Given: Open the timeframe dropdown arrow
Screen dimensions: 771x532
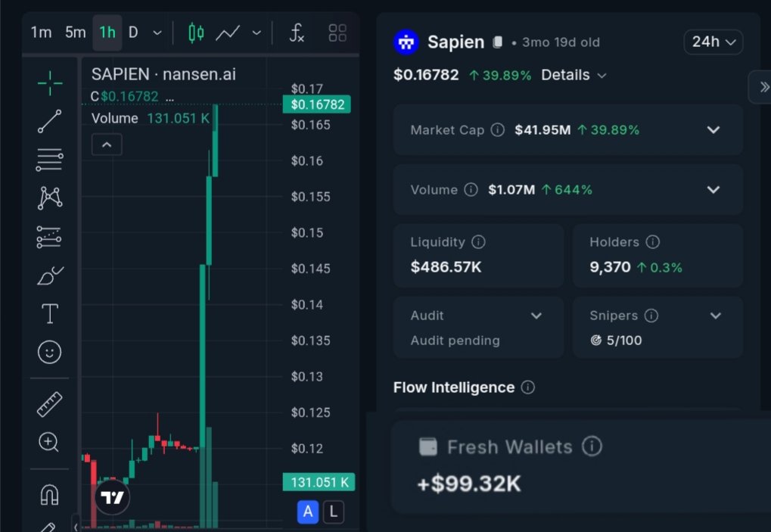Looking at the screenshot, I should point(157,33).
